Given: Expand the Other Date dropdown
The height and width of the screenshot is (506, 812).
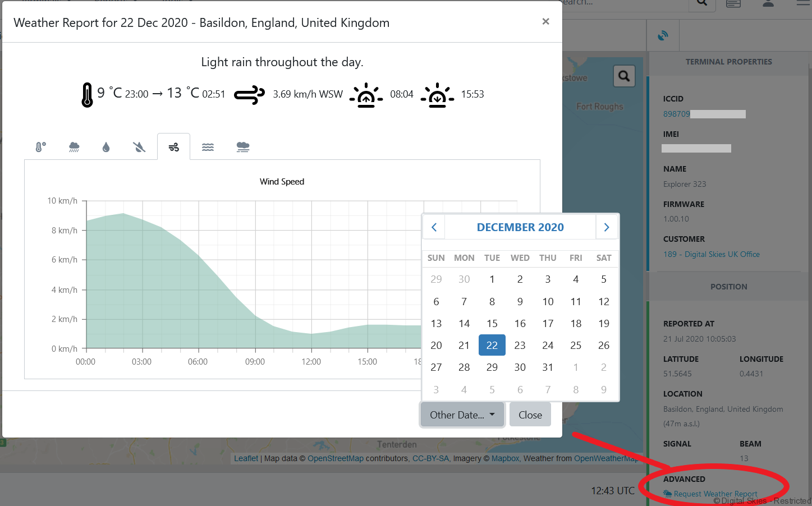Looking at the screenshot, I should pyautogui.click(x=462, y=415).
